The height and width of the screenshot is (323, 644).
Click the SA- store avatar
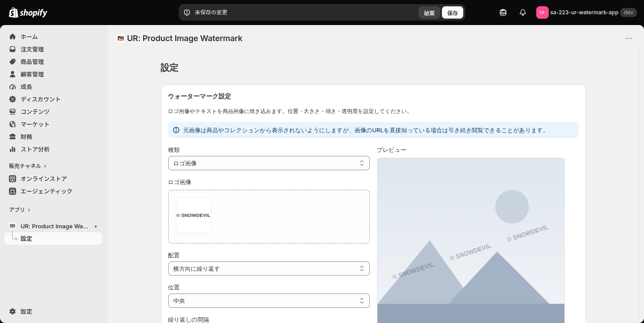point(542,13)
